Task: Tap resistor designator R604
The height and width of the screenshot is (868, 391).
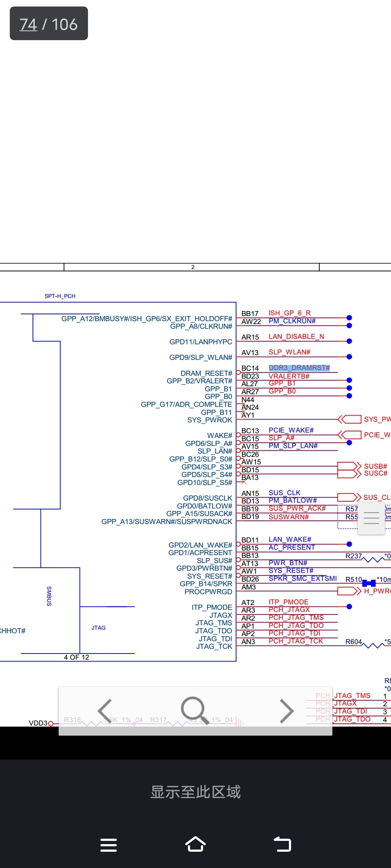Action: tap(354, 642)
